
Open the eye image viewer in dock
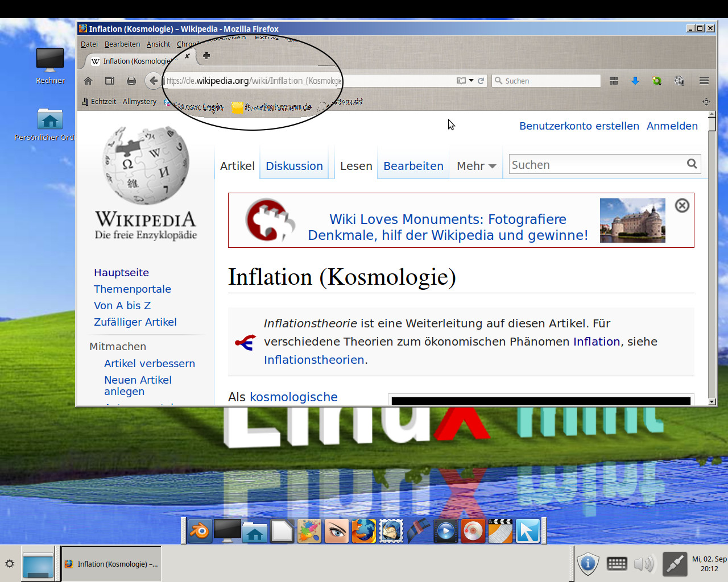[337, 531]
